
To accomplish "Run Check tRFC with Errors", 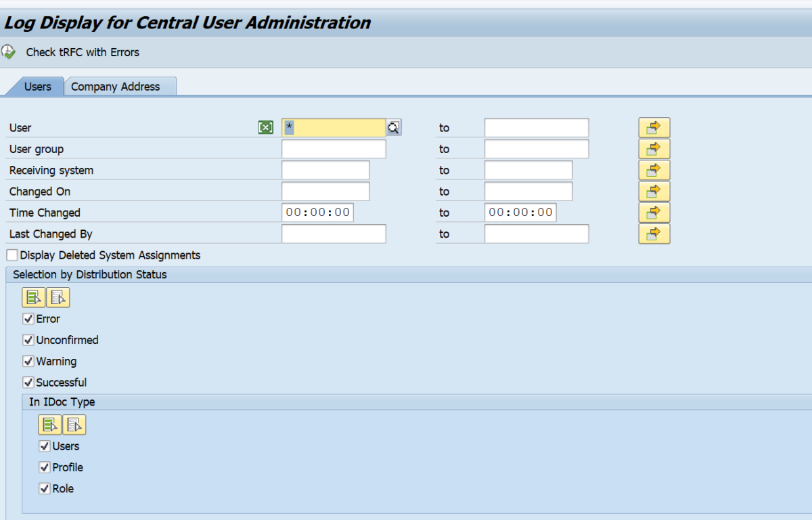I will pos(82,51).
